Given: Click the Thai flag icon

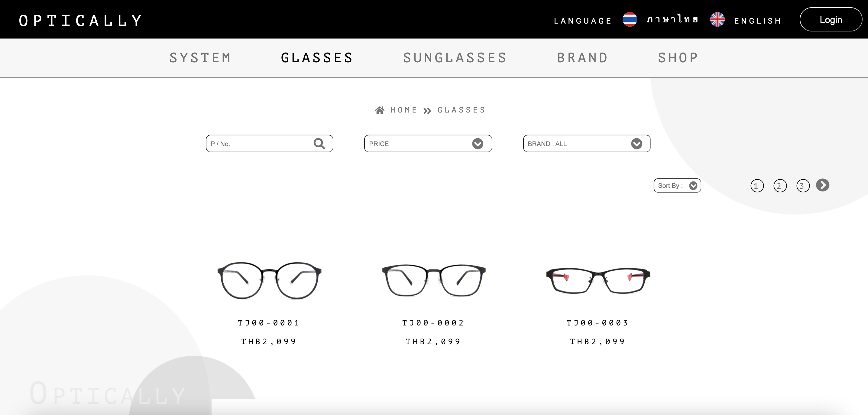Looking at the screenshot, I should [630, 20].
